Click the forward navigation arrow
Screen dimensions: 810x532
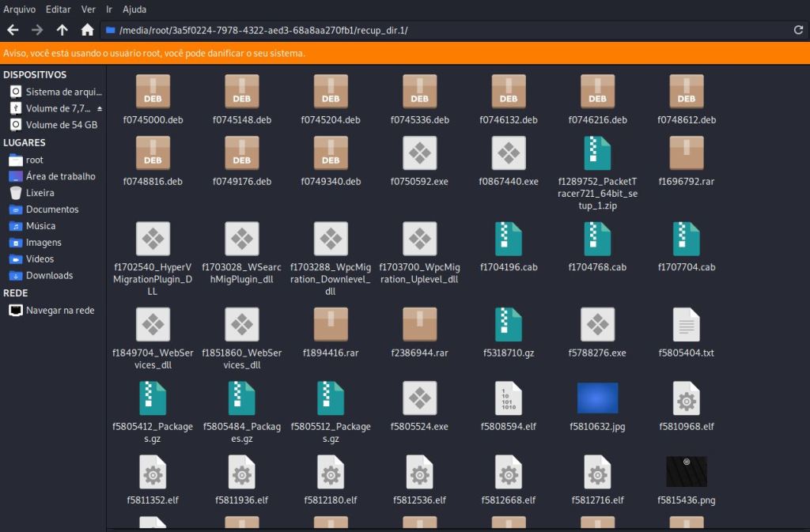pos(36,30)
